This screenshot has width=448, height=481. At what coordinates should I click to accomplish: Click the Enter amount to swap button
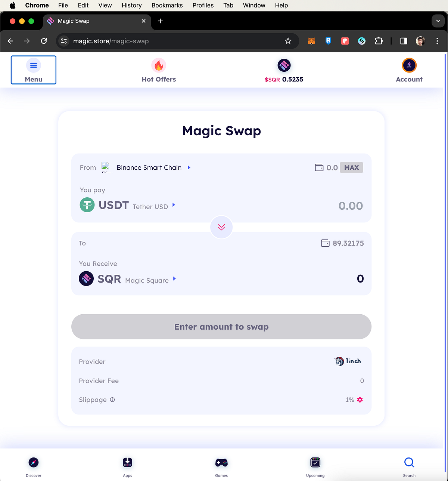coord(221,327)
